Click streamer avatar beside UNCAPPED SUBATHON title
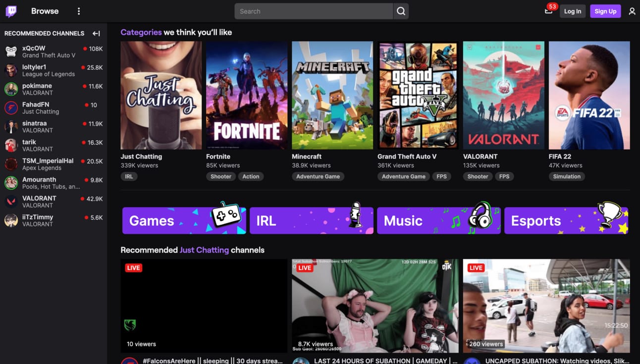 [472, 361]
